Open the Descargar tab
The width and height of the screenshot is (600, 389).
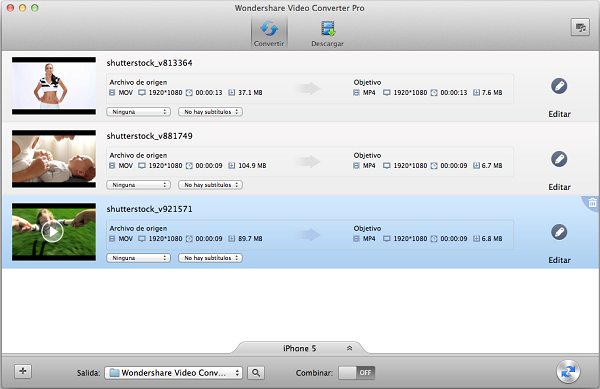click(328, 34)
